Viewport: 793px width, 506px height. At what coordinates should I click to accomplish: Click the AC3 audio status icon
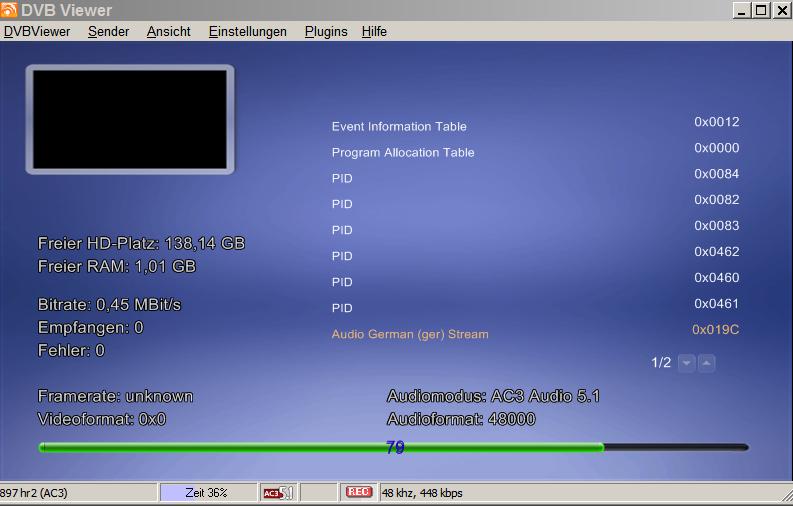pos(277,492)
